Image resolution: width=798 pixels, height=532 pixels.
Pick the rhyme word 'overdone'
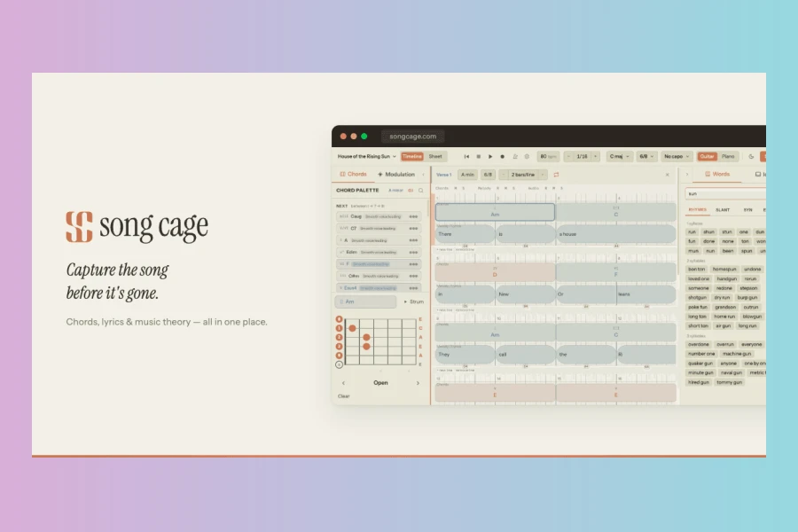click(x=699, y=345)
